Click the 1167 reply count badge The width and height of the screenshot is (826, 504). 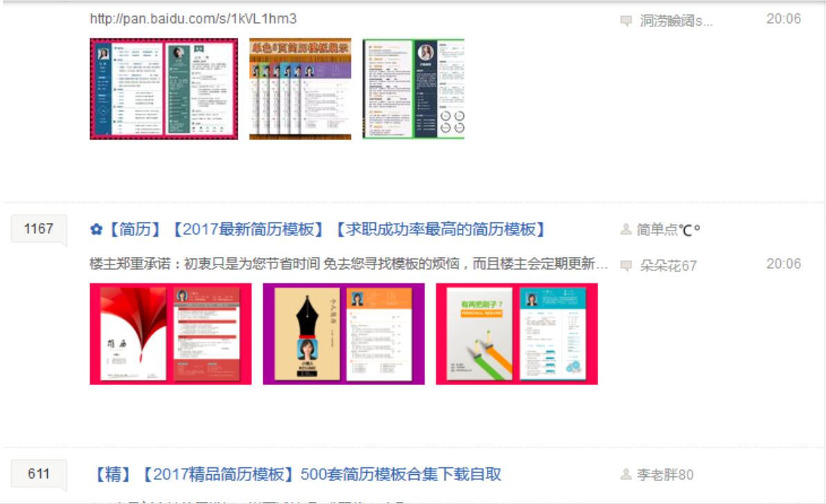pyautogui.click(x=39, y=228)
